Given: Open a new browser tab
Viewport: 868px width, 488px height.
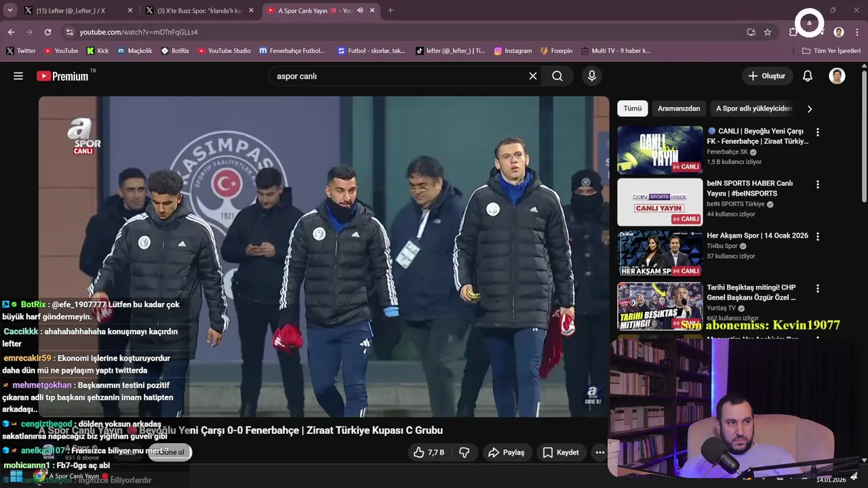Looking at the screenshot, I should (x=391, y=11).
